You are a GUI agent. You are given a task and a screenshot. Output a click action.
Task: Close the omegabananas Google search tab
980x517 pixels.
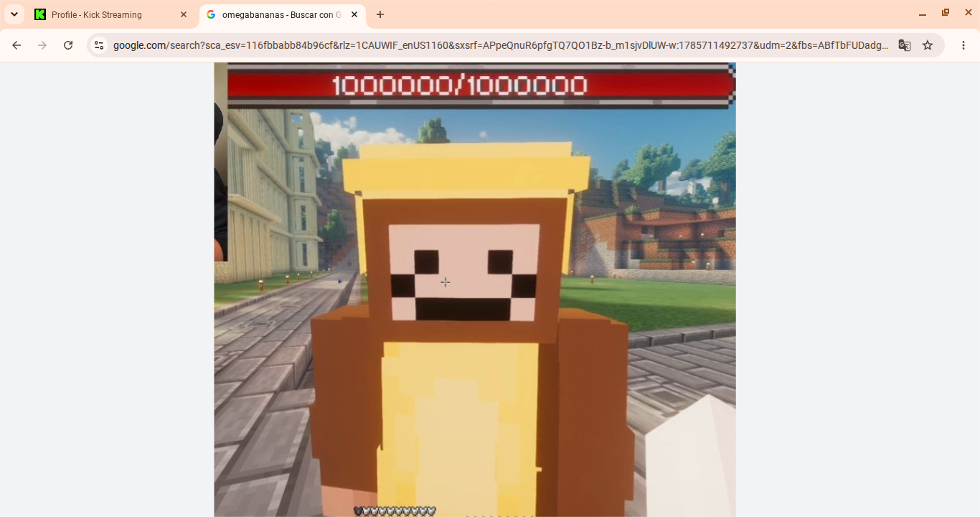pyautogui.click(x=354, y=14)
